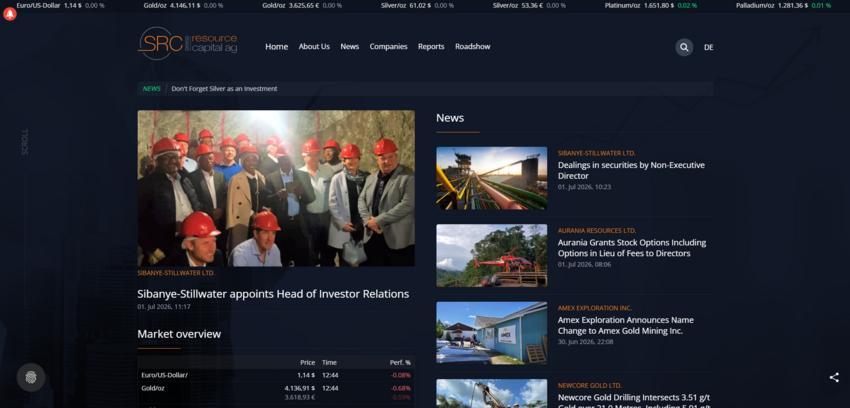The image size is (850, 408).
Task: Click the News section heading
Action: (x=450, y=118)
